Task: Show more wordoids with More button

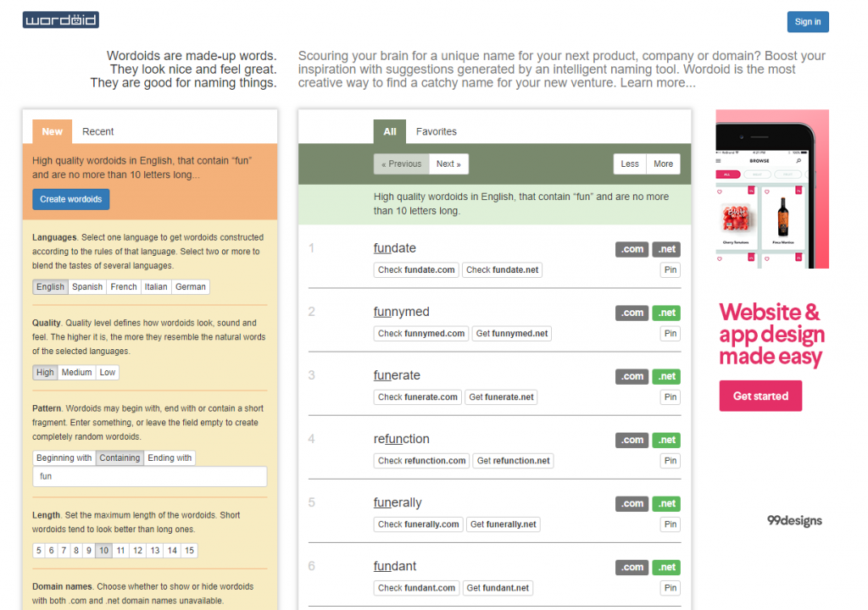Action: click(x=663, y=164)
